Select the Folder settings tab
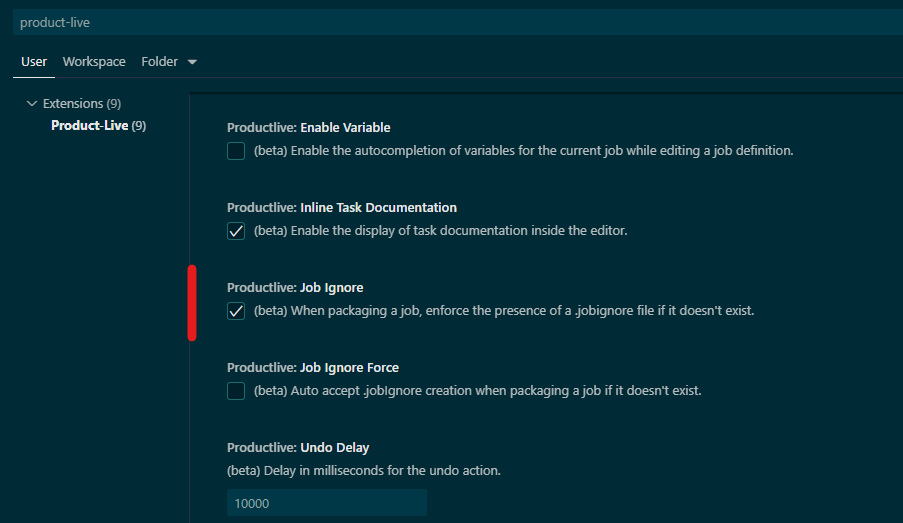This screenshot has height=523, width=903. (159, 62)
